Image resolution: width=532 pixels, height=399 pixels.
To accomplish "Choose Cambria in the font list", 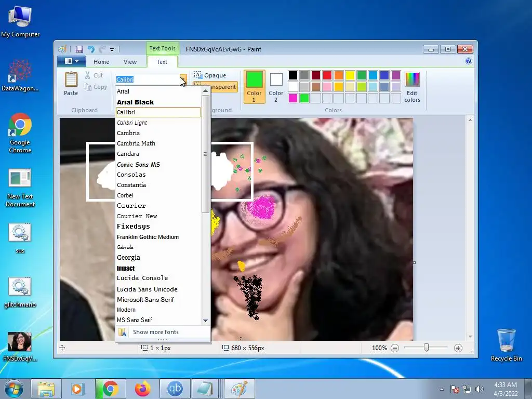I will click(158, 133).
